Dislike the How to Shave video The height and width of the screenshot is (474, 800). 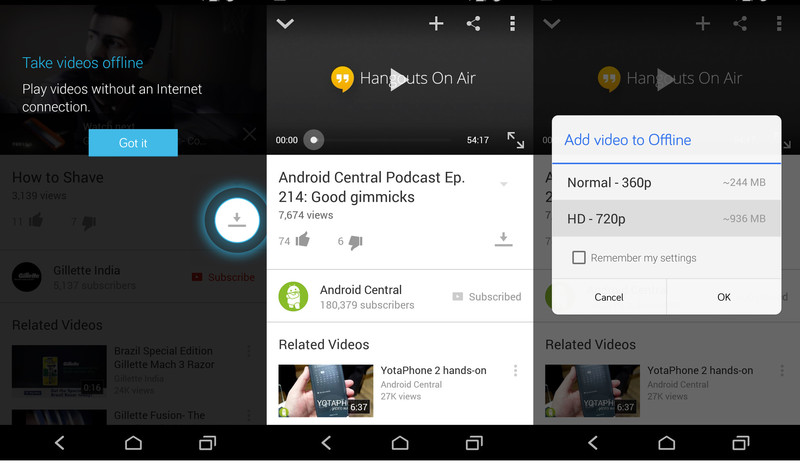pyautogui.click(x=89, y=222)
